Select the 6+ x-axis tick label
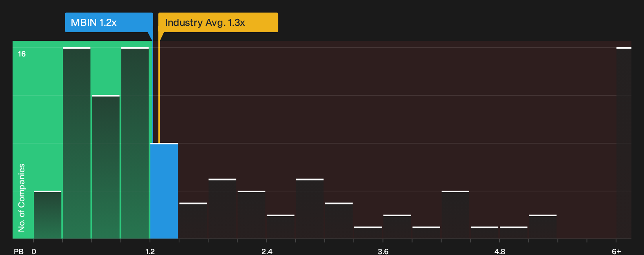Screen dimensions: 644x255 pos(617,251)
